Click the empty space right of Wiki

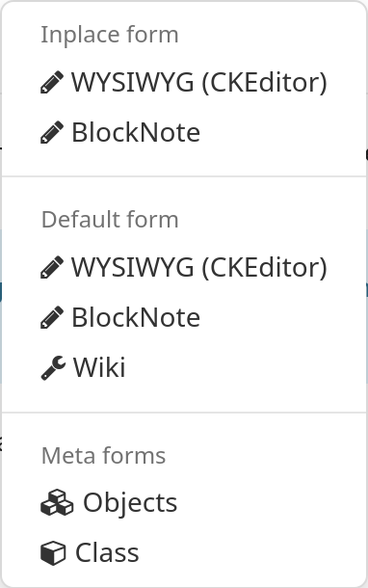click(x=246, y=367)
